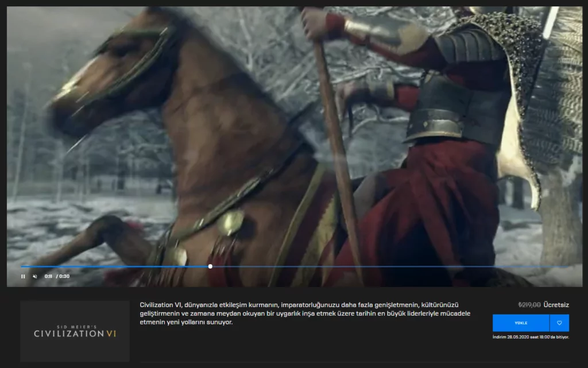Screen dimensions: 588x368
Task: Seek to the very start of the progress bar
Action: [22, 266]
